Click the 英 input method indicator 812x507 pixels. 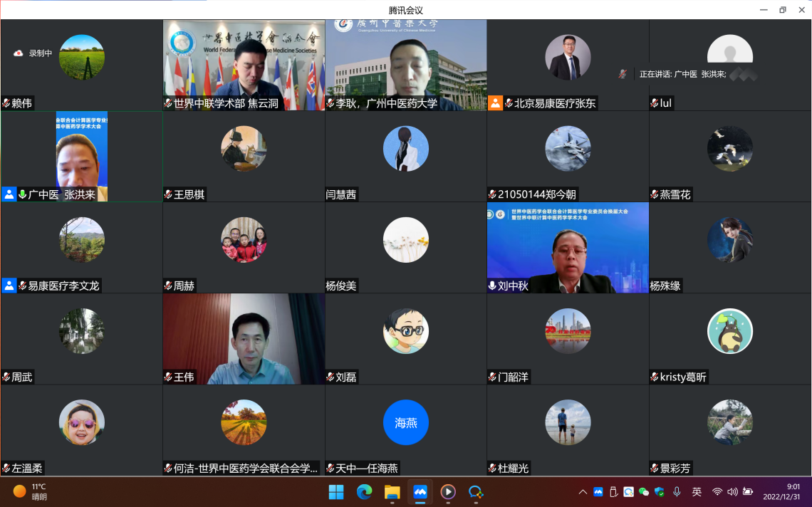click(x=696, y=492)
